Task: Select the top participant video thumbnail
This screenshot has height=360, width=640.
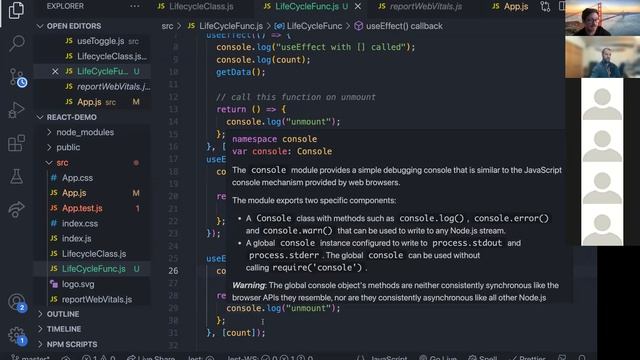Action: [602, 18]
